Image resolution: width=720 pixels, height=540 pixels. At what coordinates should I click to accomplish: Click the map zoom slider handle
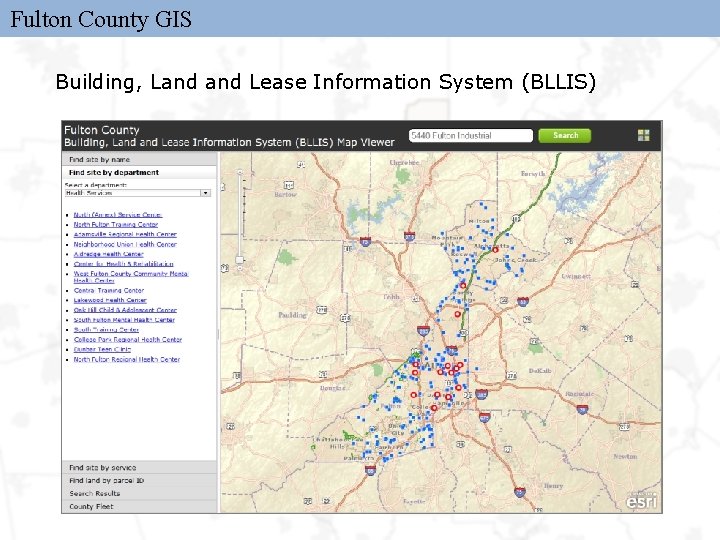click(239, 260)
